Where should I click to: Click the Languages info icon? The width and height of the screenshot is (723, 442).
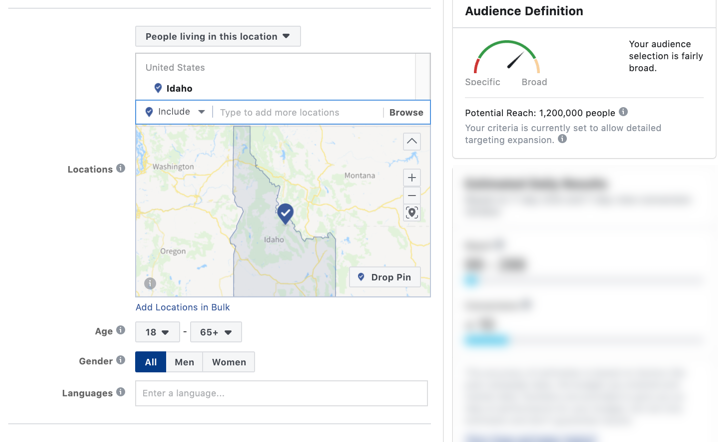coord(121,392)
